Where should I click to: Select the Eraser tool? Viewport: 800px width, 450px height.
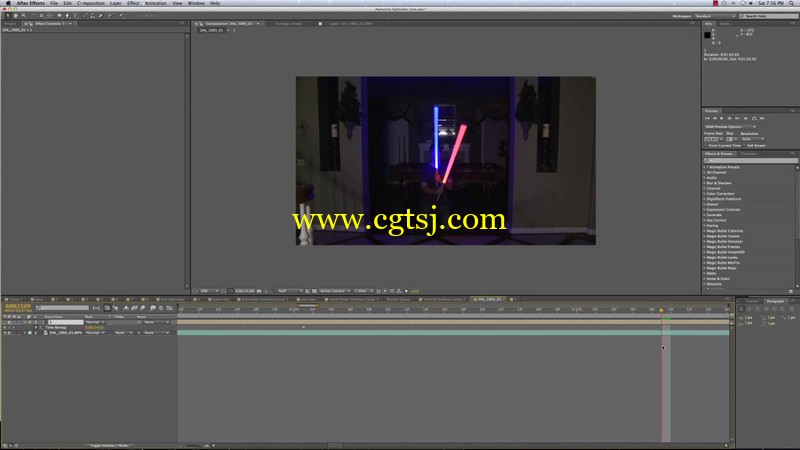[101, 15]
